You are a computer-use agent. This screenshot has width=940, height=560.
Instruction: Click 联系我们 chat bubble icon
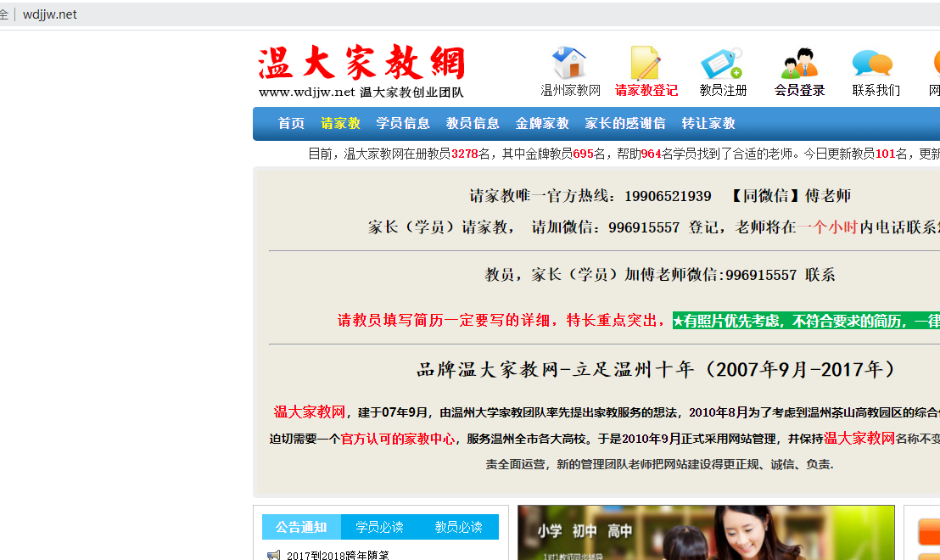(x=874, y=64)
